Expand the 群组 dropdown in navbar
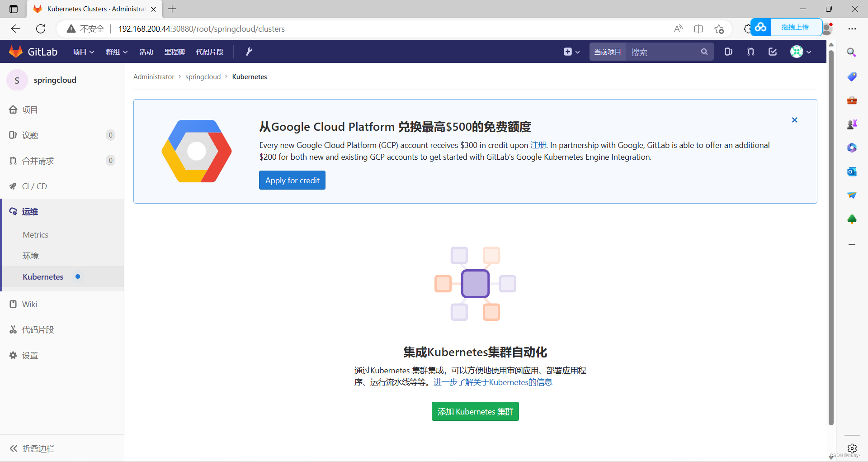 pos(117,52)
